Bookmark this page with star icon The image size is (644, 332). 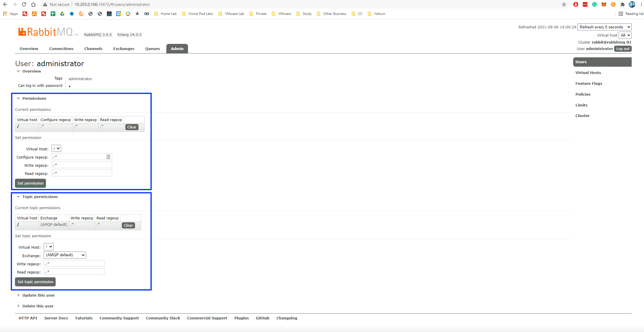[564, 4]
